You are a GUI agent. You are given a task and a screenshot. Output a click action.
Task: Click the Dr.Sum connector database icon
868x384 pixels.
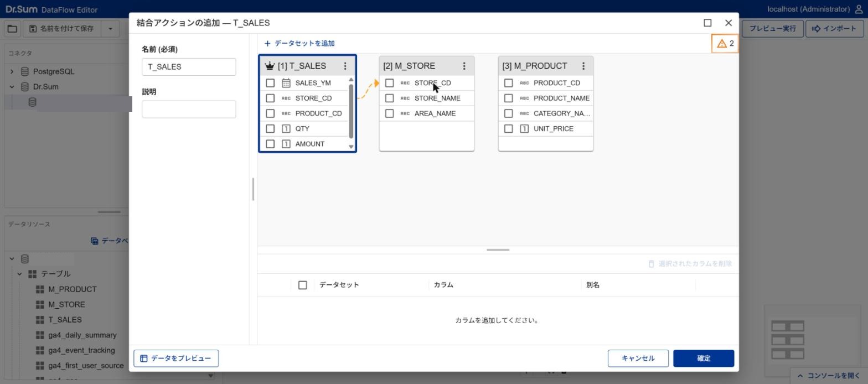coord(25,87)
